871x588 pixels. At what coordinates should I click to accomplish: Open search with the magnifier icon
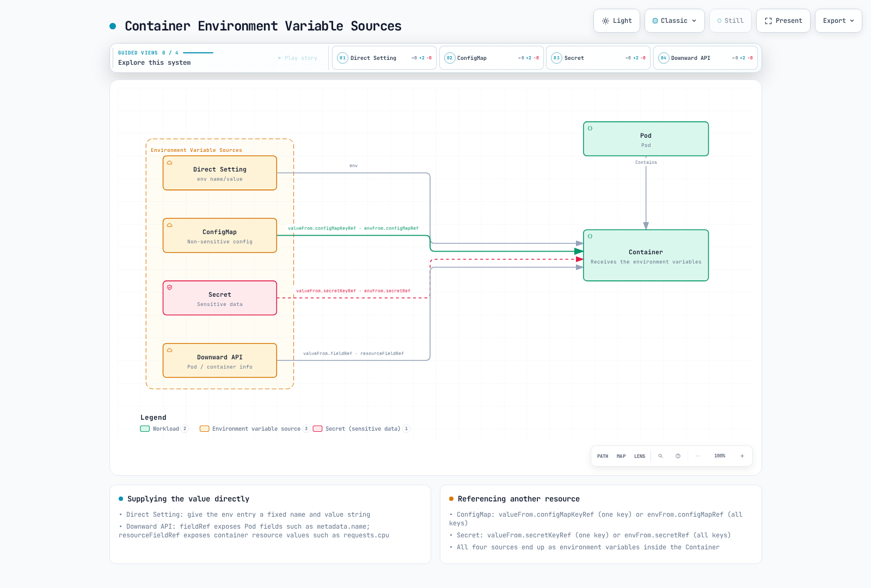coord(661,456)
